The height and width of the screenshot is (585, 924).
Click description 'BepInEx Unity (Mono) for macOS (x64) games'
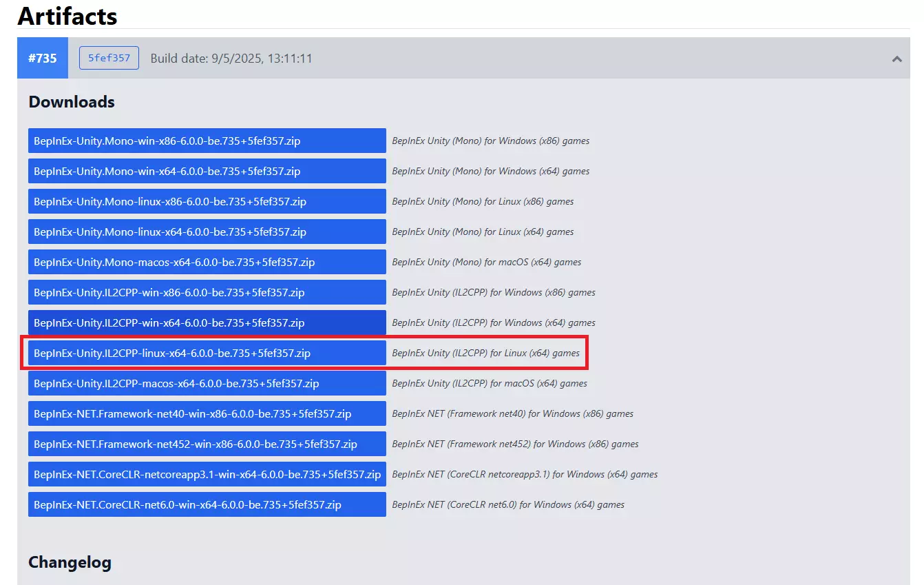pos(487,262)
